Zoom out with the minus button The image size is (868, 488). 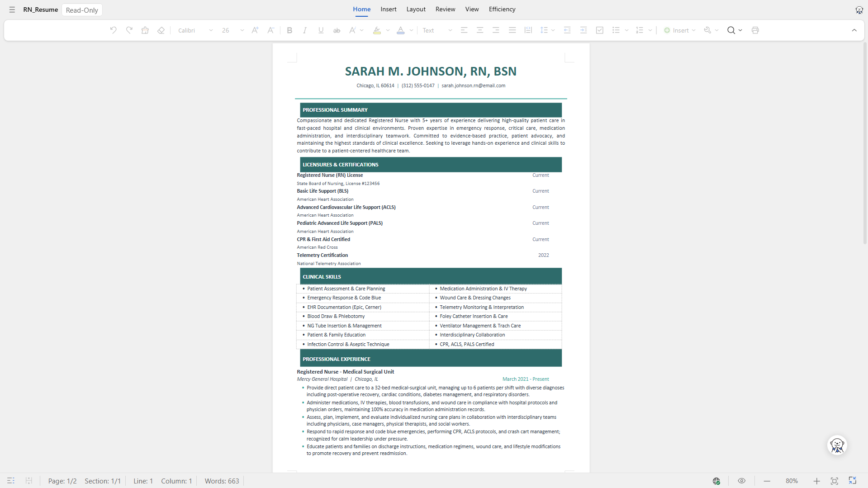(767, 481)
